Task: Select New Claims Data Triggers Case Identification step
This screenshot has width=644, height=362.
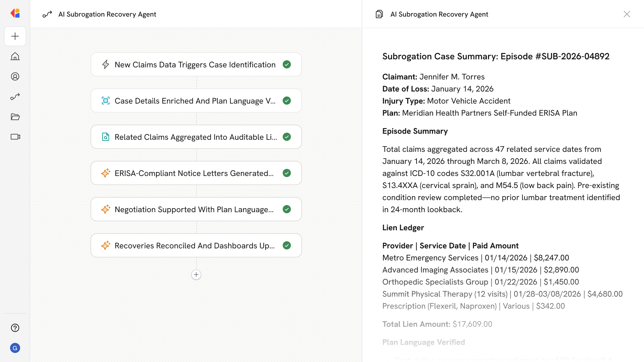Action: [x=195, y=65]
